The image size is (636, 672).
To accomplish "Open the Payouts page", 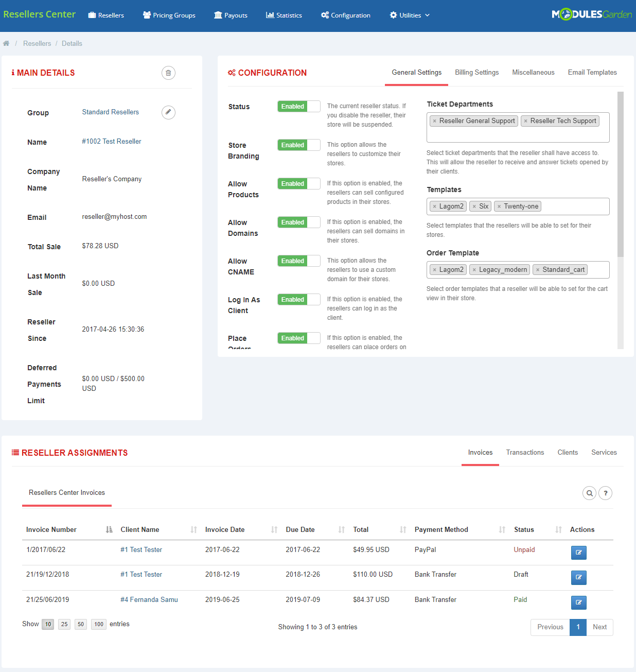I will click(x=231, y=15).
